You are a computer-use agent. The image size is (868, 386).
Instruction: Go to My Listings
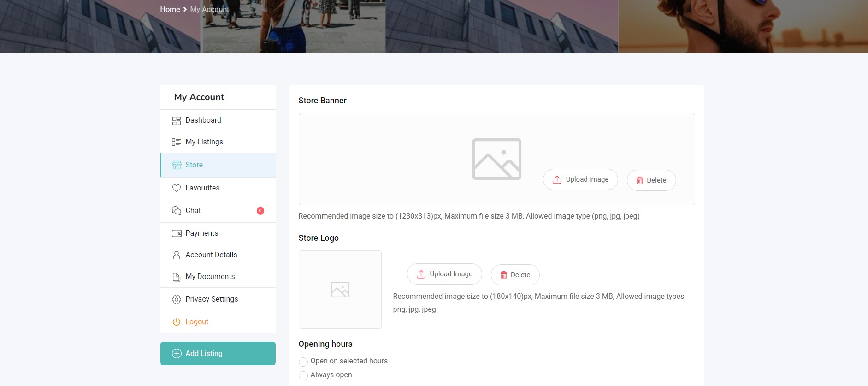[218, 142]
